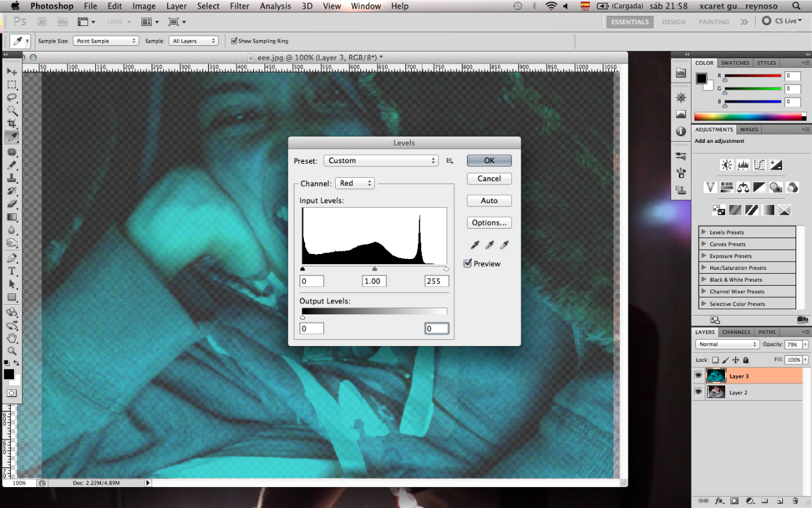Expand the Curves Presets list
Screen dimensions: 812x508
704,244
